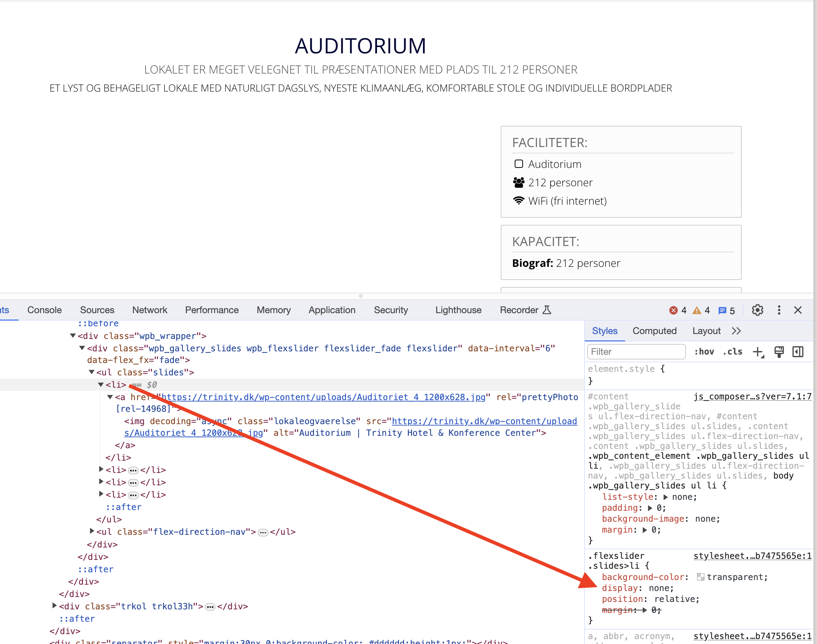
Task: Click the red errors count badge
Action: click(677, 310)
